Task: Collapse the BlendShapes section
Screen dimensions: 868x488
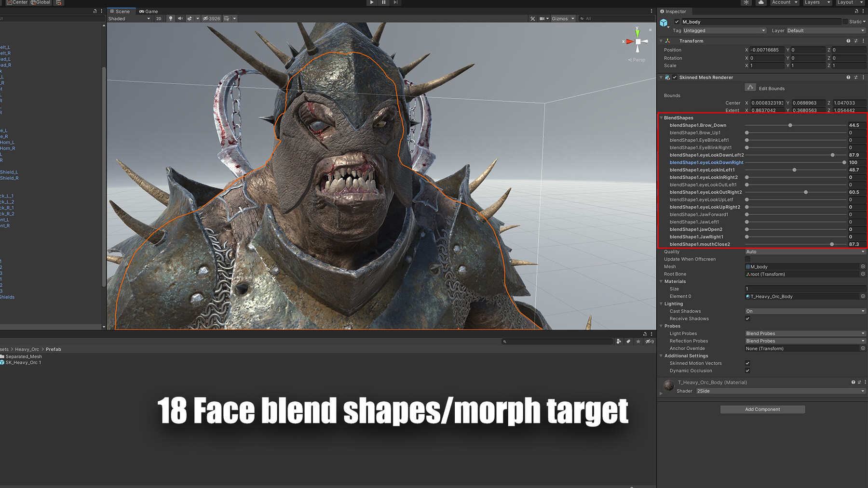Action: point(661,118)
